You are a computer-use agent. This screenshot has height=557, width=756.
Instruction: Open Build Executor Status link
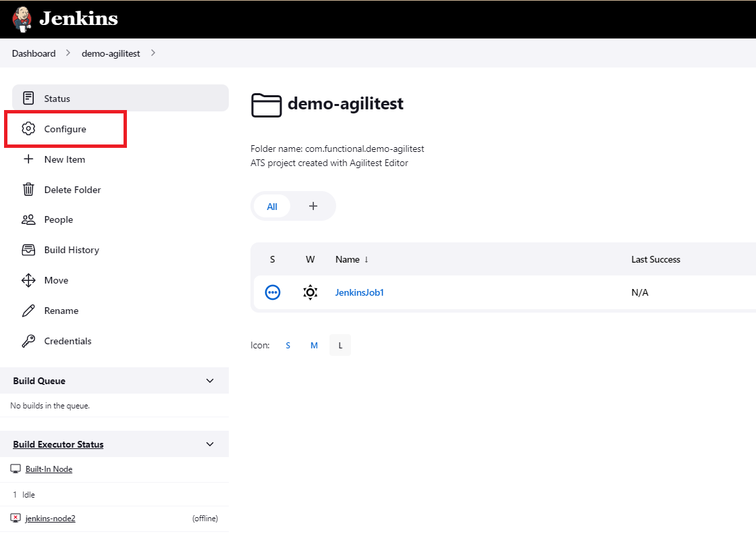pos(58,445)
